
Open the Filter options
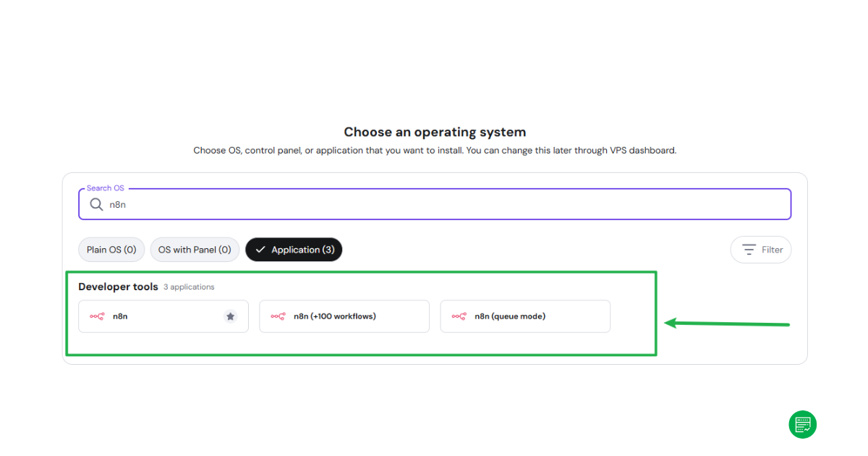(x=761, y=249)
